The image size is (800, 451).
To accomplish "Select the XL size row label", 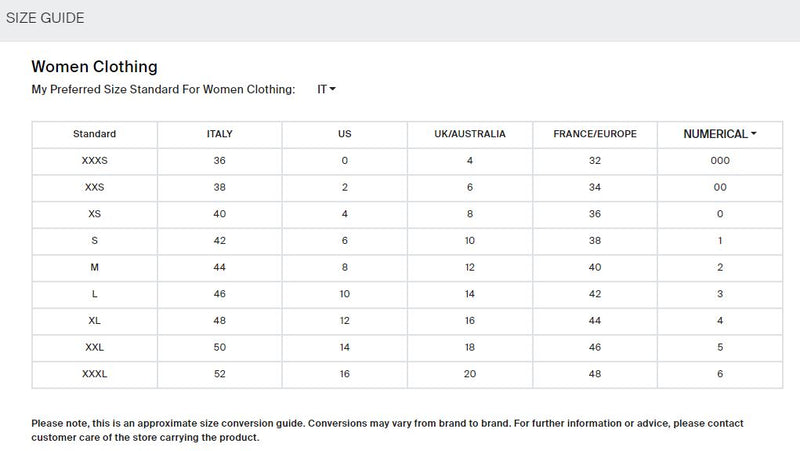I will (95, 322).
